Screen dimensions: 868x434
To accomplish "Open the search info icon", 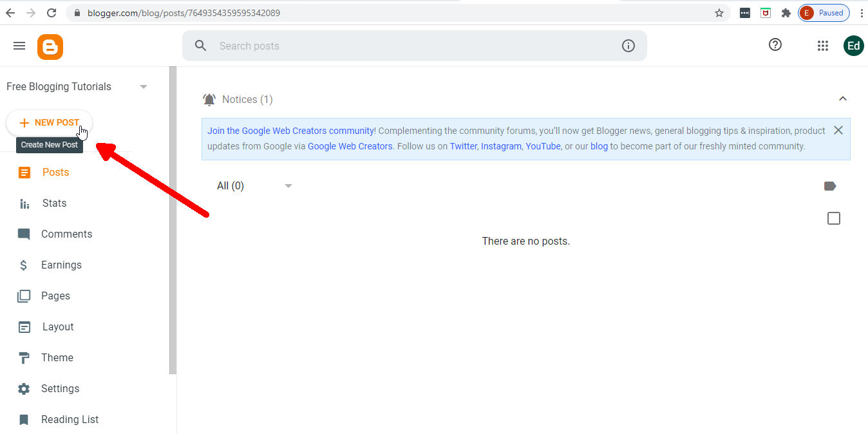I will point(628,46).
